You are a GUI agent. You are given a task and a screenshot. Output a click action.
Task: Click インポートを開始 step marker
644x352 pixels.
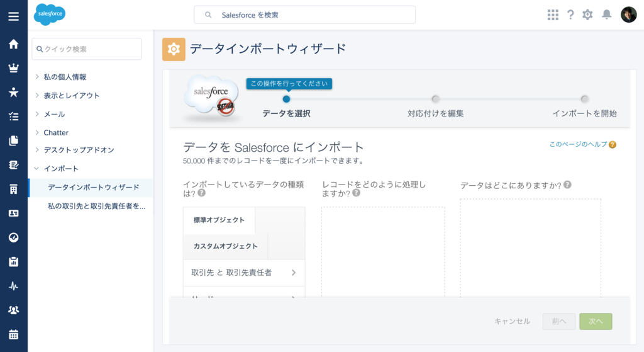[x=584, y=99]
